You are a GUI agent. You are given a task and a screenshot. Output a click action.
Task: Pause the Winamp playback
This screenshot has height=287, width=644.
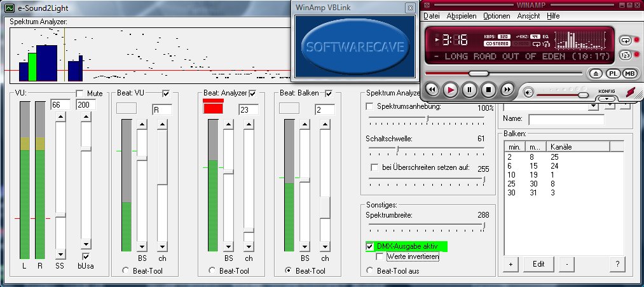[469, 90]
